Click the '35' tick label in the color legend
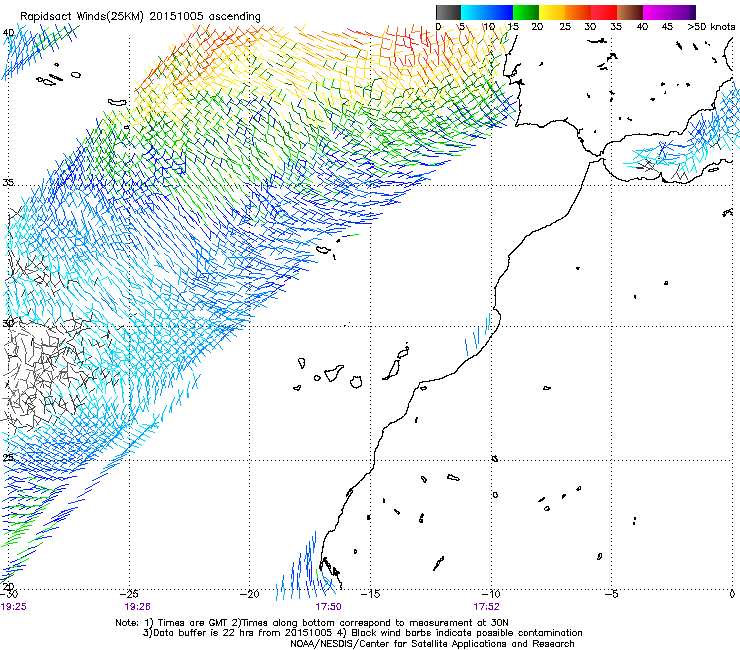This screenshot has width=740, height=650. point(616,27)
